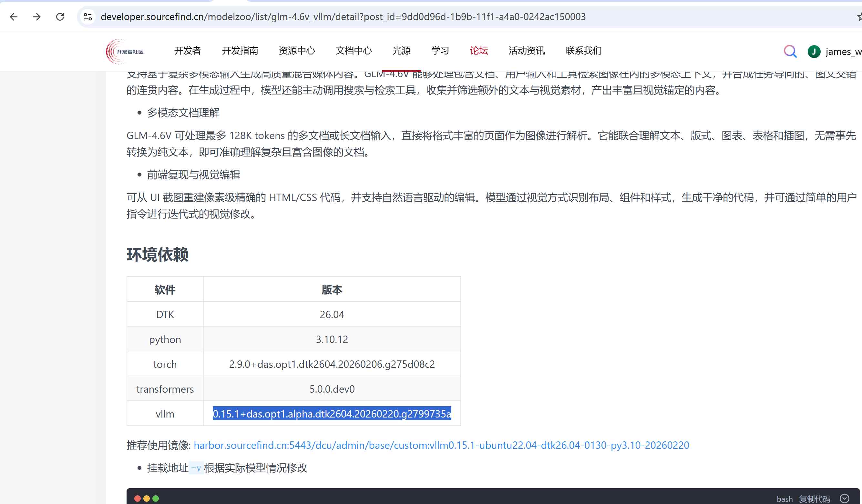Open site information icon in address bar
The height and width of the screenshot is (504, 862).
click(88, 17)
